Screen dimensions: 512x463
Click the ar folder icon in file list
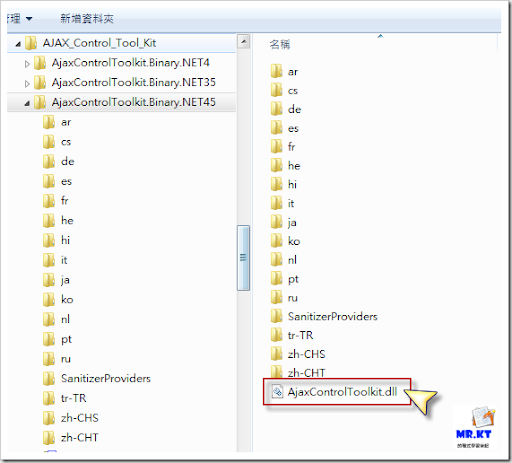point(277,71)
